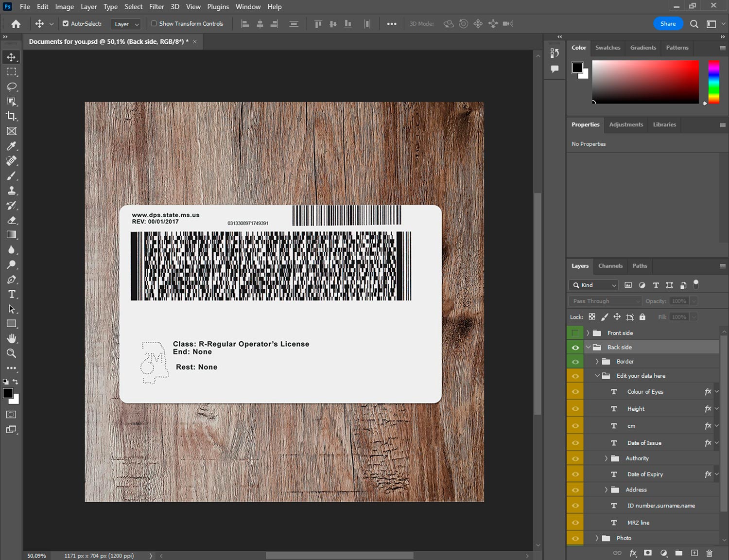This screenshot has width=729, height=560.
Task: Select the Zoom tool in toolbar
Action: (x=11, y=353)
